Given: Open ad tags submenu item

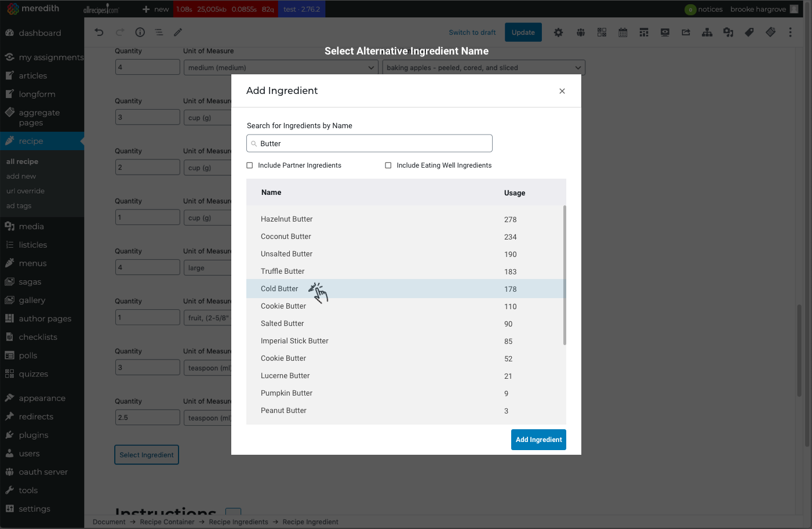Looking at the screenshot, I should (19, 206).
